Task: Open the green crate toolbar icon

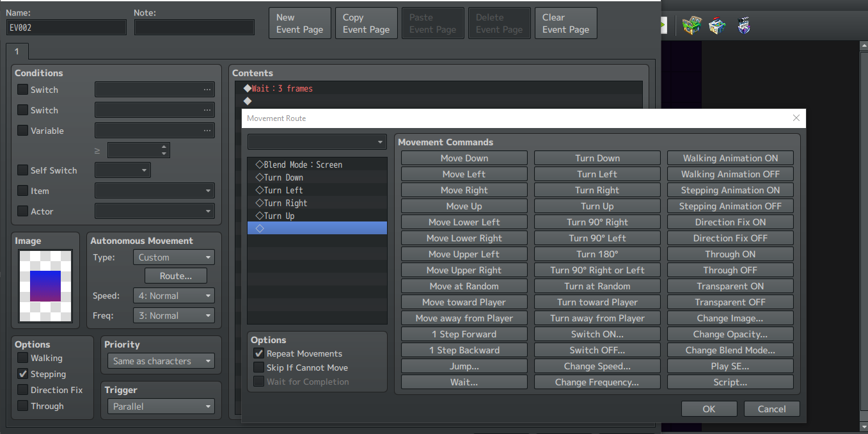Action: pyautogui.click(x=692, y=26)
